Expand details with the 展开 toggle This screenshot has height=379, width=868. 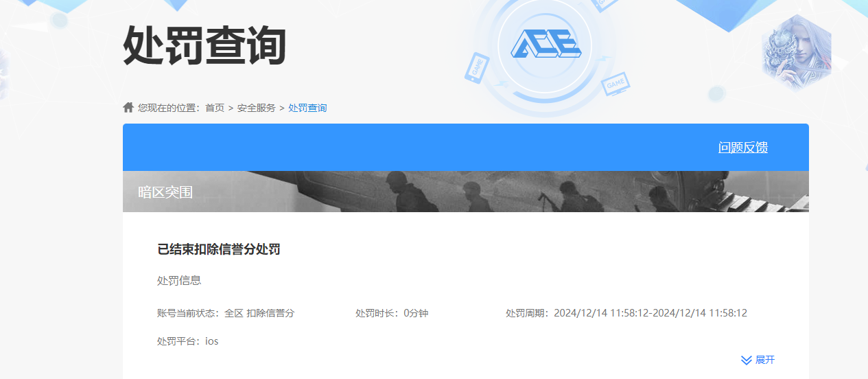click(765, 360)
